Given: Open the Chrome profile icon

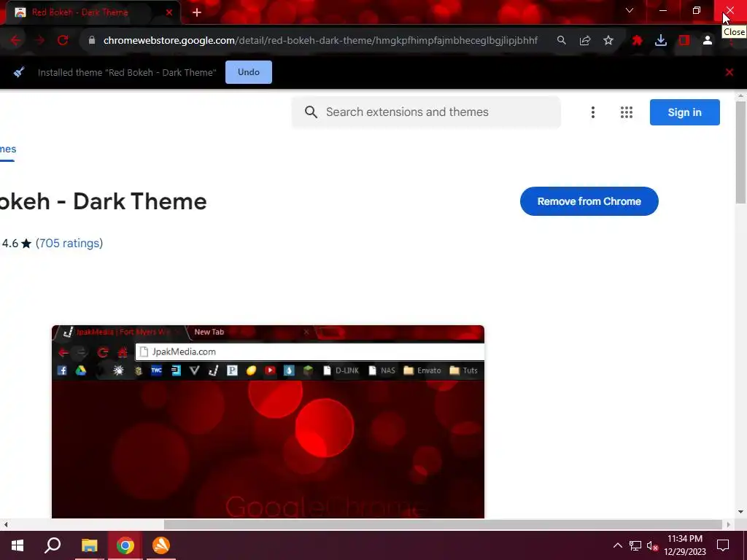Looking at the screenshot, I should point(708,41).
